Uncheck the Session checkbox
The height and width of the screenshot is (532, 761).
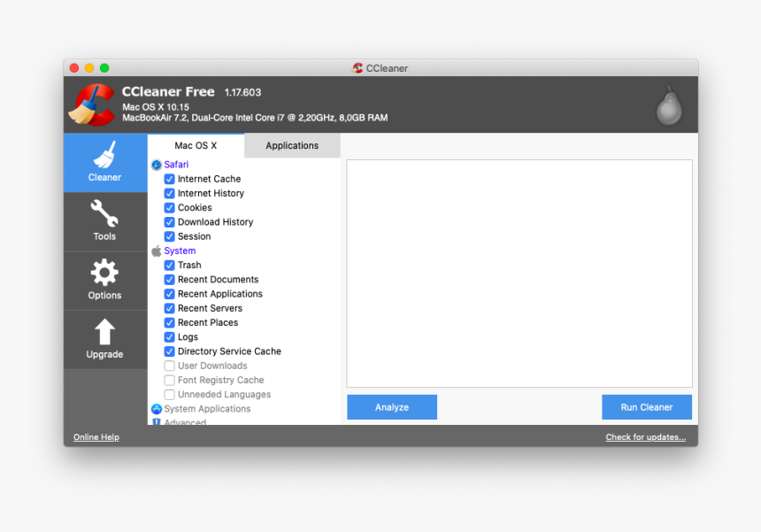point(169,236)
